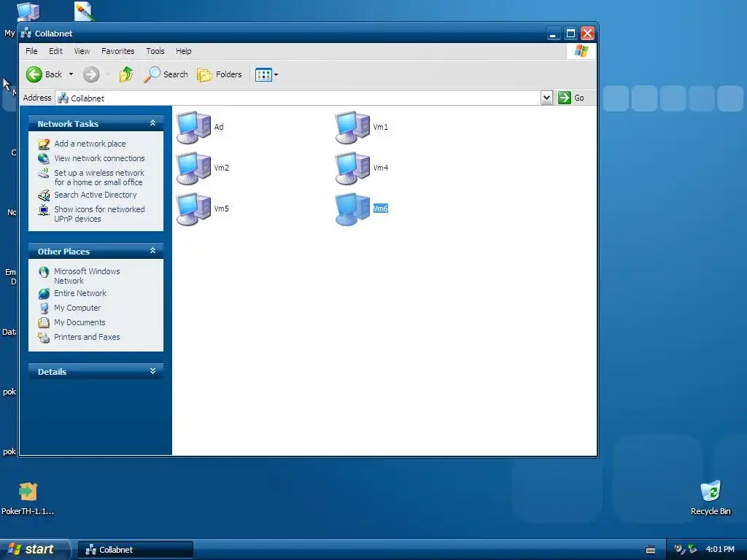Click Set up a wireless network link
This screenshot has height=560, width=747.
coord(98,178)
